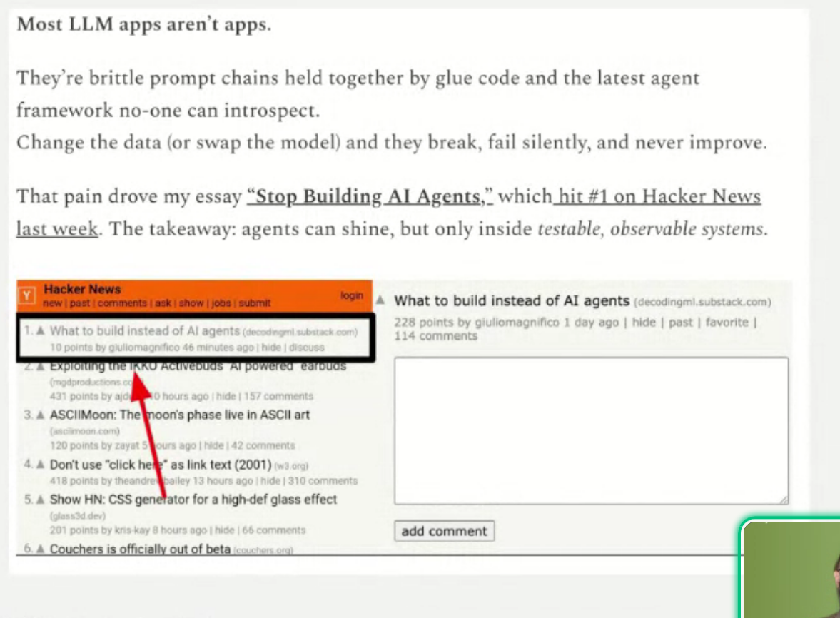Open the 'new' section in Hacker News nav
Screen dimensions: 840x618
point(52,303)
